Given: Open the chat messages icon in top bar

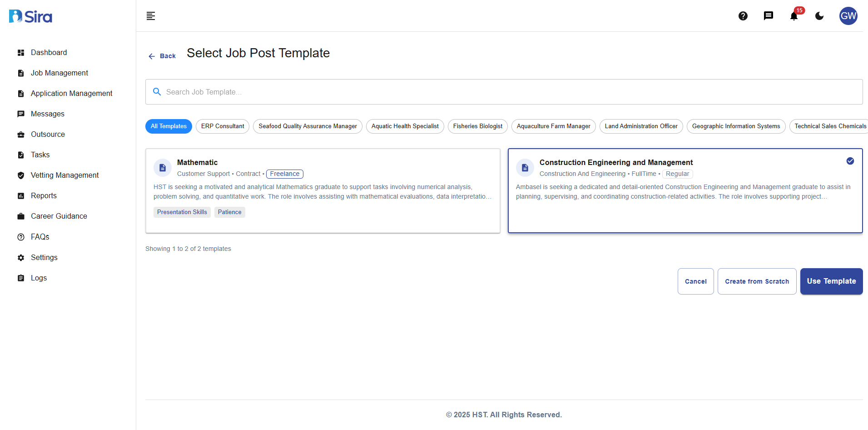Looking at the screenshot, I should (769, 16).
